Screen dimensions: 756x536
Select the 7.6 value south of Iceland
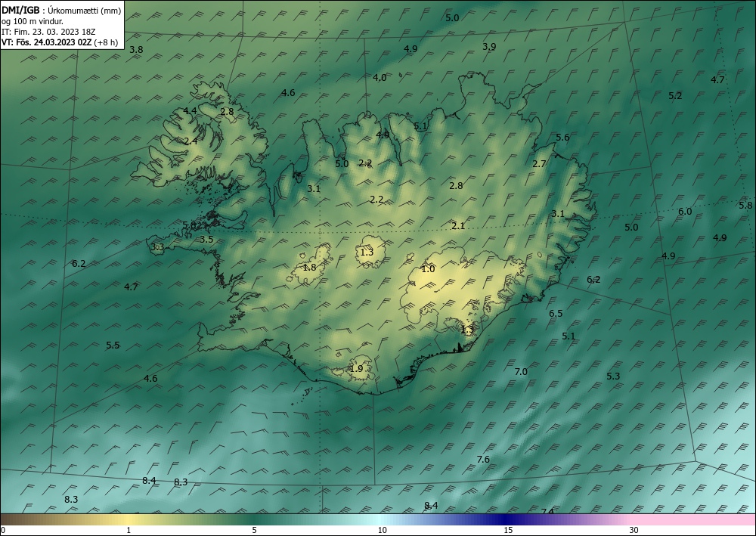pos(483,460)
